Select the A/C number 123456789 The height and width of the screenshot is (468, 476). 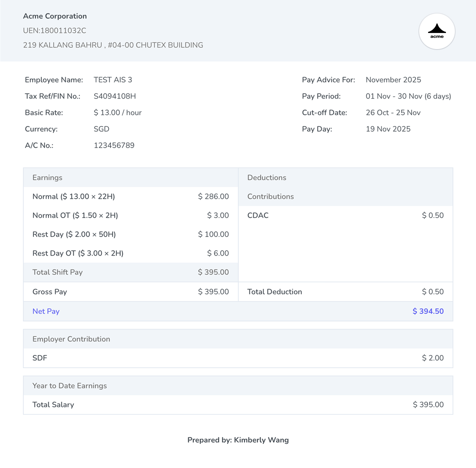click(x=114, y=145)
